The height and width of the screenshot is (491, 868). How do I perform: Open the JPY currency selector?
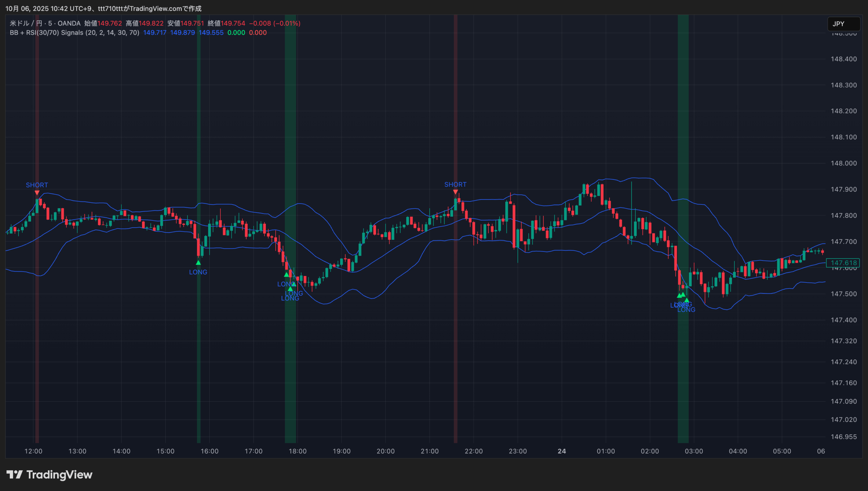(843, 24)
